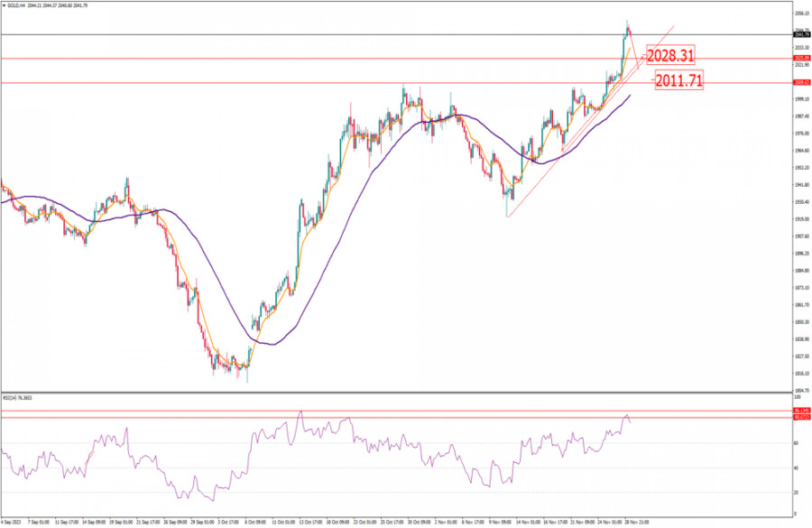The height and width of the screenshot is (528, 812).
Task: Select the black current price tag 2041.79
Action: tap(799, 34)
